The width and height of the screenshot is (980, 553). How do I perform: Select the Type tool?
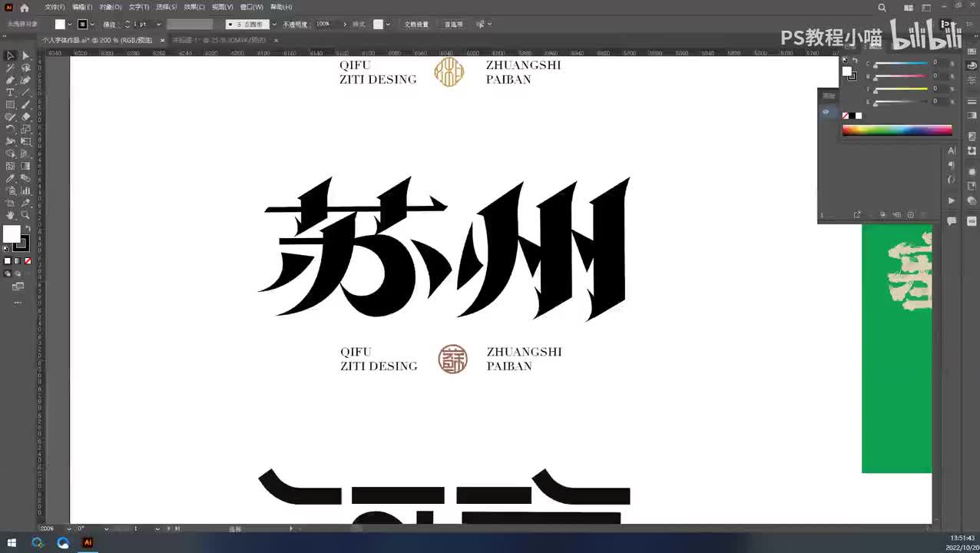10,92
